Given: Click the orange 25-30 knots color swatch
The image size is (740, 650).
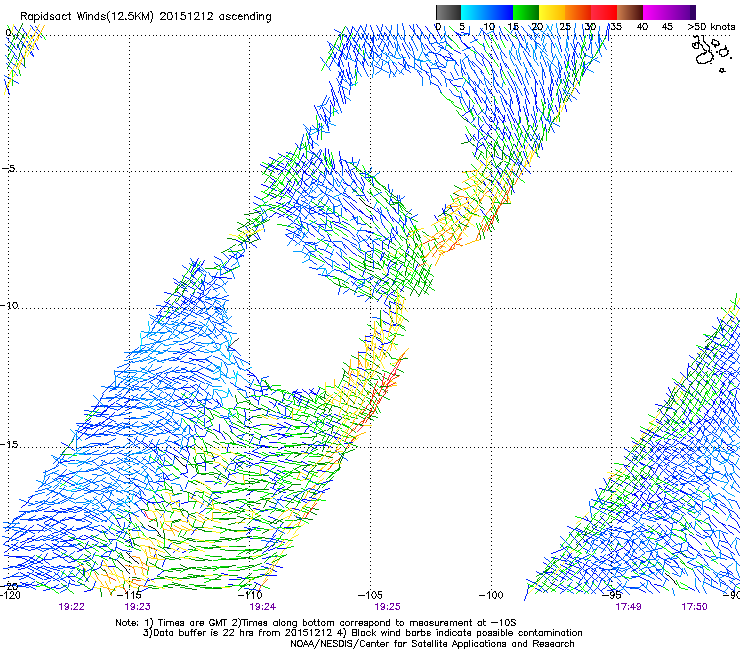Looking at the screenshot, I should (578, 12).
